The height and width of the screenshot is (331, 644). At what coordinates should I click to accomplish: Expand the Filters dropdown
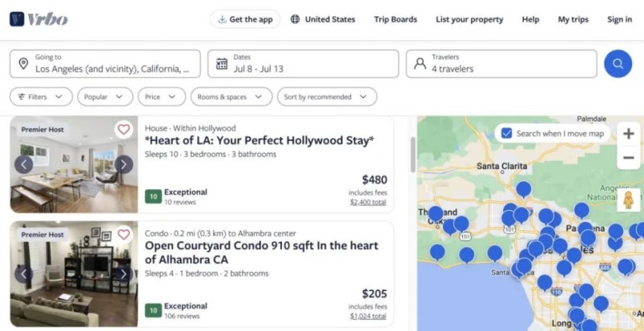[41, 97]
